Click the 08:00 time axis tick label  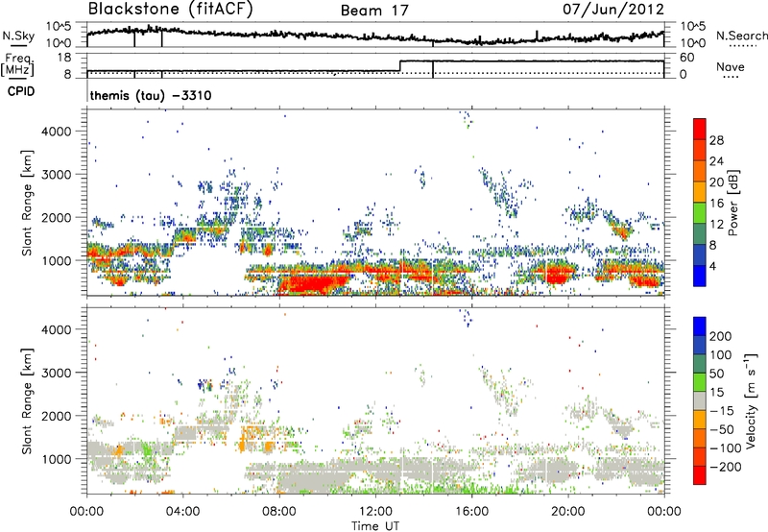click(x=279, y=511)
